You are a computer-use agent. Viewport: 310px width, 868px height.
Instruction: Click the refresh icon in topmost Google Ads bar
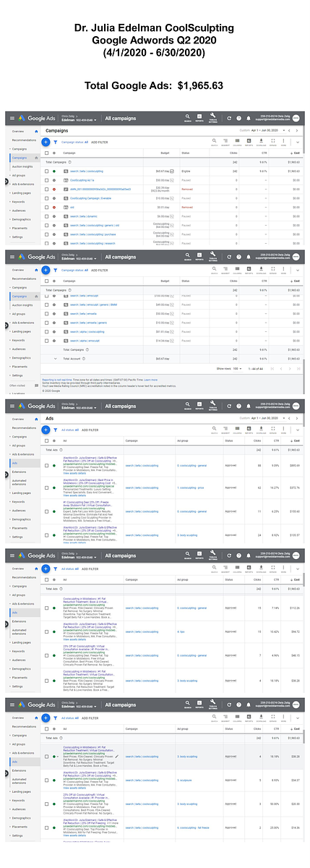tap(229, 118)
